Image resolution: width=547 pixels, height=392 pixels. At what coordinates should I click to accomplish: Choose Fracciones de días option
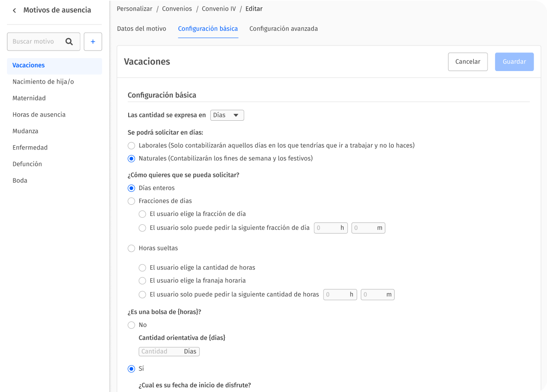(131, 201)
